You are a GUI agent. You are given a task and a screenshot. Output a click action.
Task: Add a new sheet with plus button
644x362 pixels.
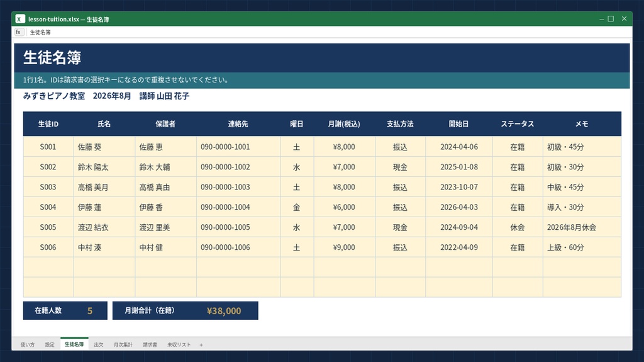coord(201,345)
